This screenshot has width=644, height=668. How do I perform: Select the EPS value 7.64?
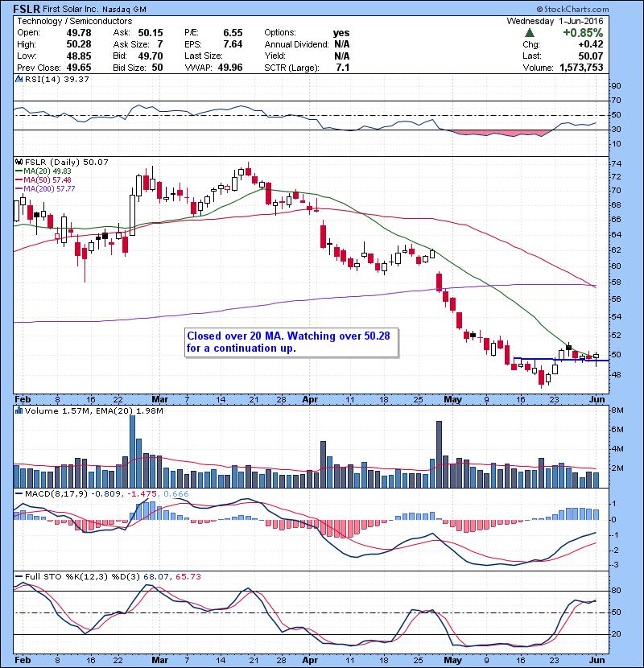233,44
